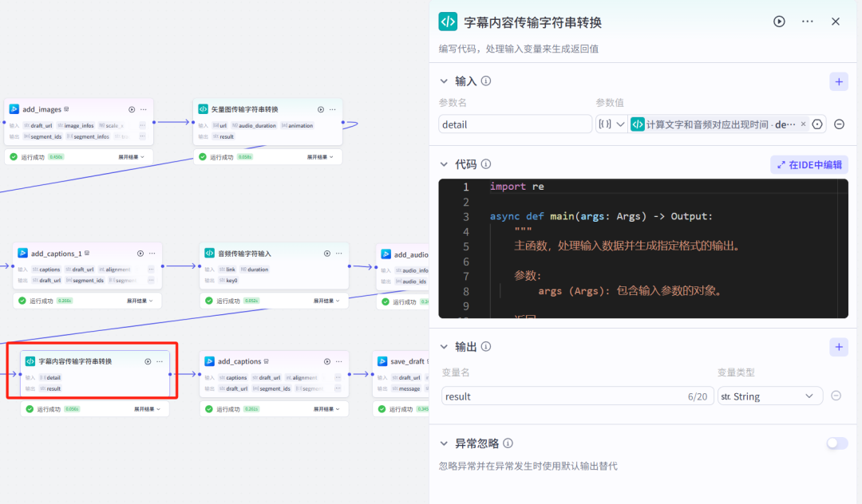
Task: Remove the variable reference chip with its × icon
Action: coord(803,123)
